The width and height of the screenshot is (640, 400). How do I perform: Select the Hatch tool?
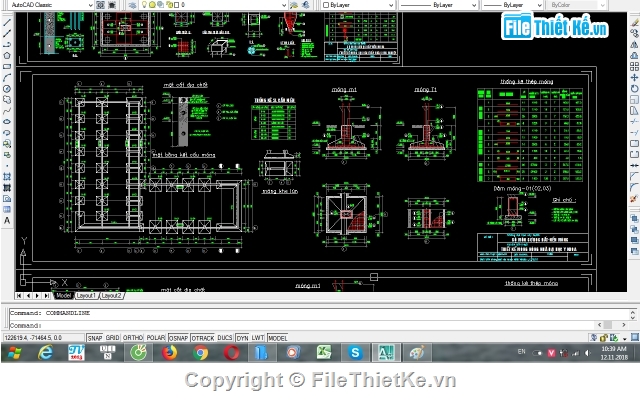click(7, 177)
